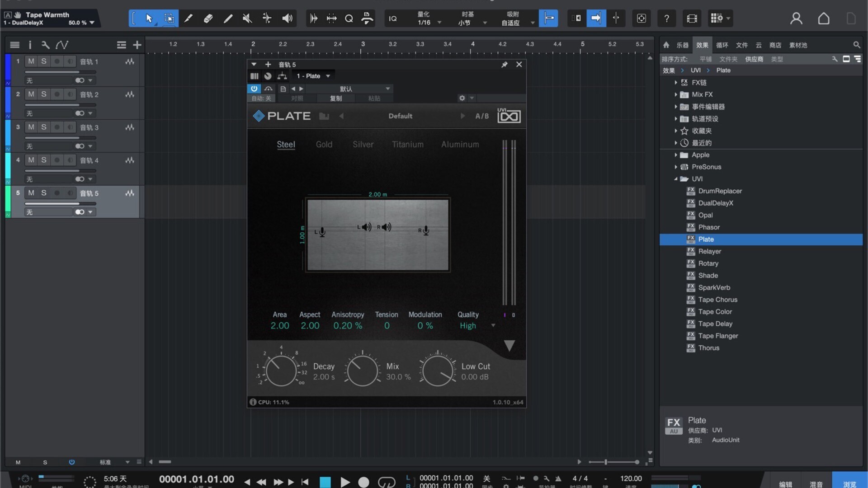The image size is (868, 488).
Task: Select the Bend tool
Action: [267, 19]
